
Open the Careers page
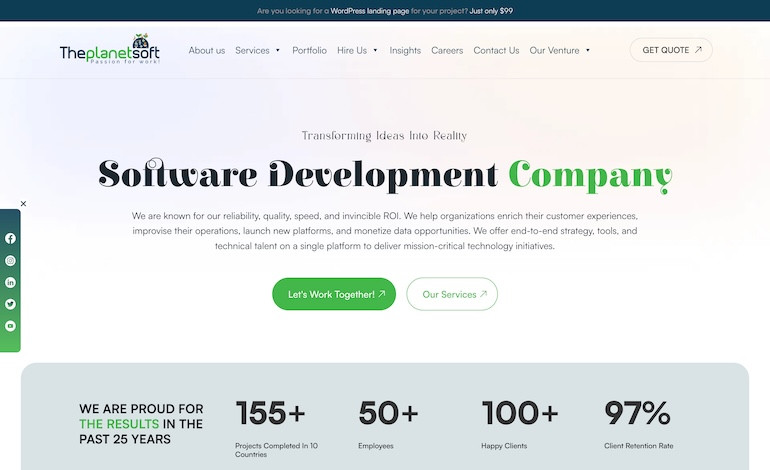pos(447,50)
